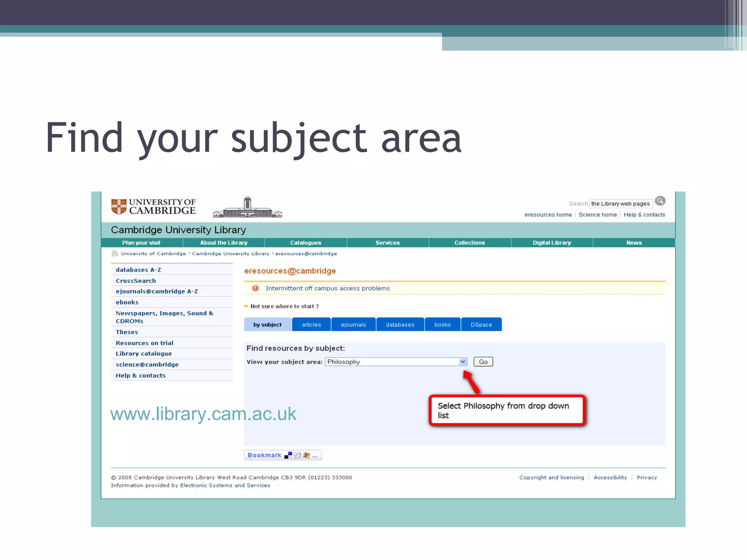Click University of Cambridge breadcrumb link
The image size is (747, 560).
(154, 254)
